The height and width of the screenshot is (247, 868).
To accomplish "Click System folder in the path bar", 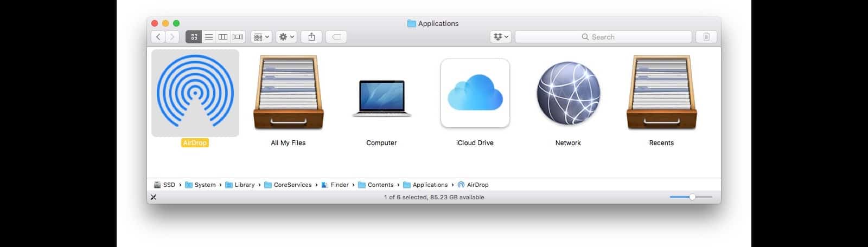I will pos(200,185).
